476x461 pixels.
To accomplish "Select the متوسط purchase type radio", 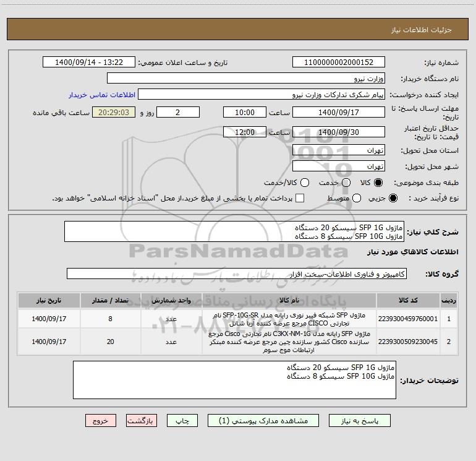I will coord(357,198).
